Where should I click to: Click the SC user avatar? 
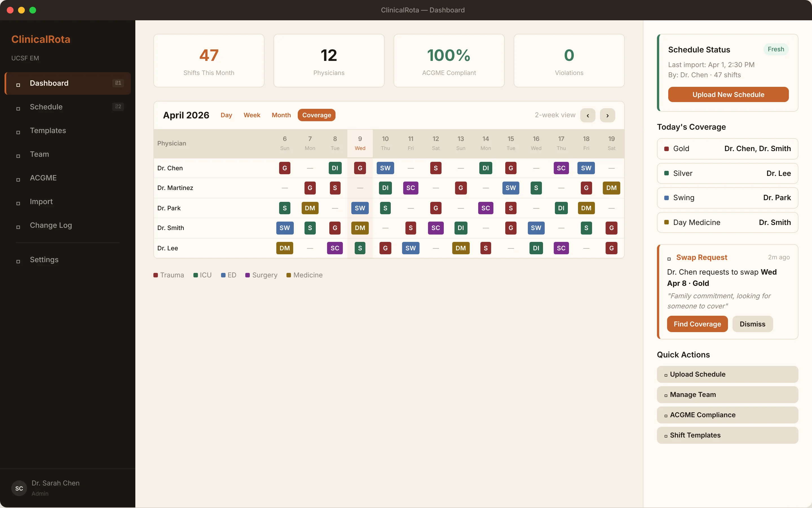tap(19, 488)
